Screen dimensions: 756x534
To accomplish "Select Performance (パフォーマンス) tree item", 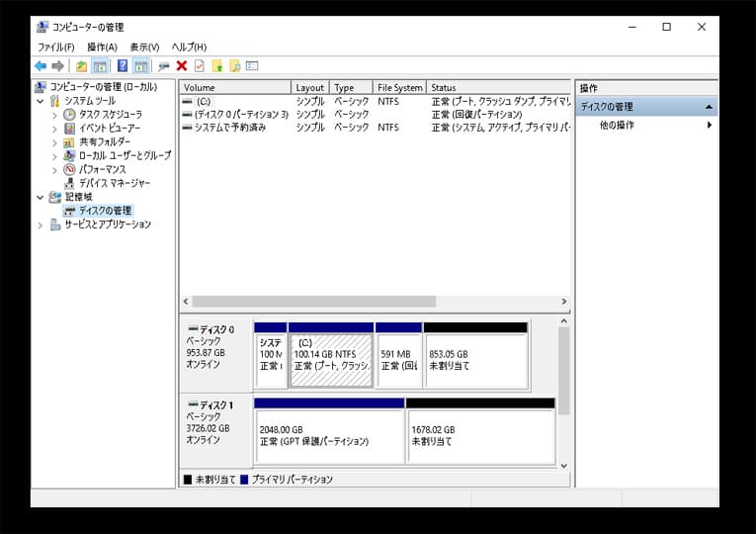I will tap(102, 169).
